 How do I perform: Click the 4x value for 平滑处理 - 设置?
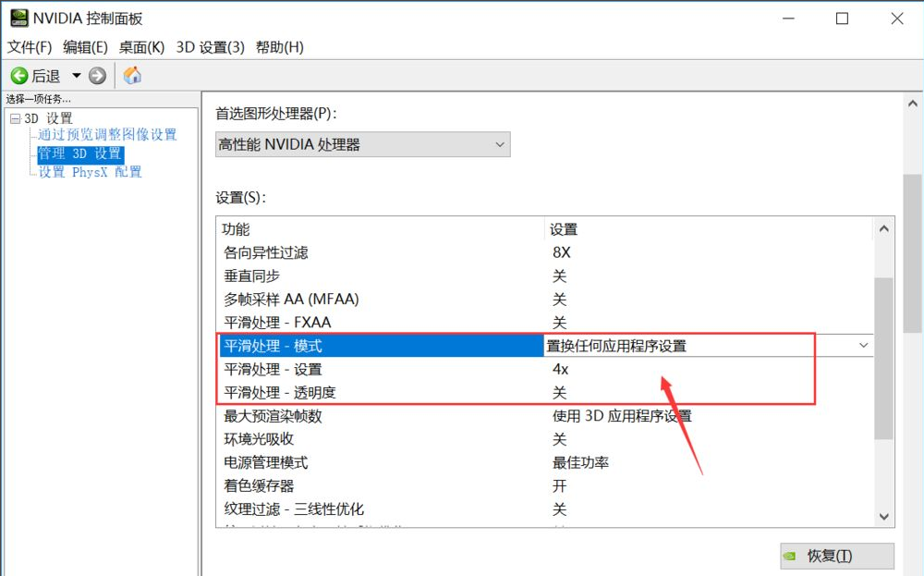pos(561,369)
